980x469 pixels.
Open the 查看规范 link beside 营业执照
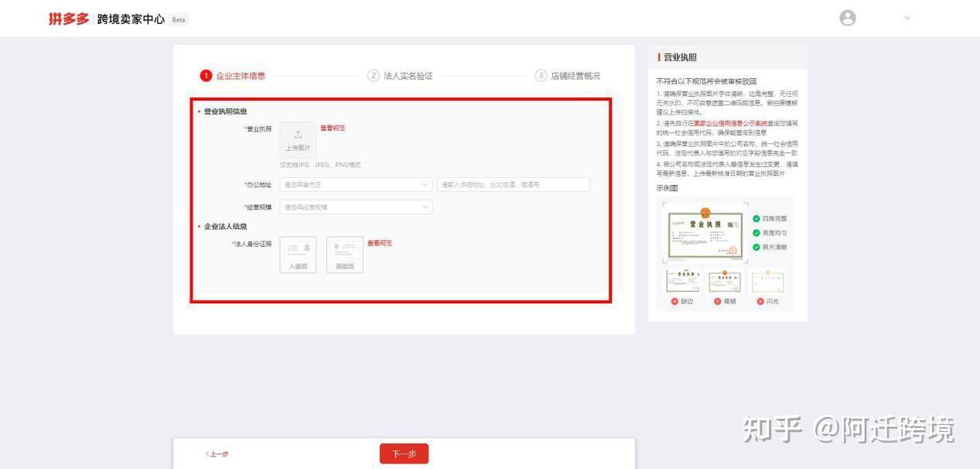(333, 128)
